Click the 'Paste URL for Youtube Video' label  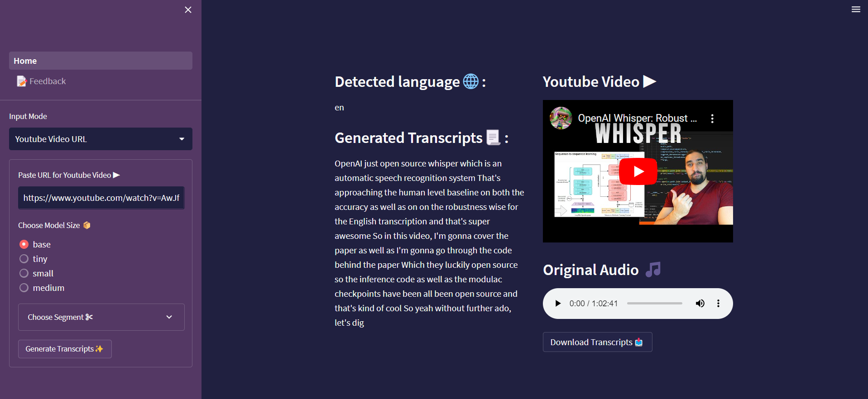tap(69, 175)
